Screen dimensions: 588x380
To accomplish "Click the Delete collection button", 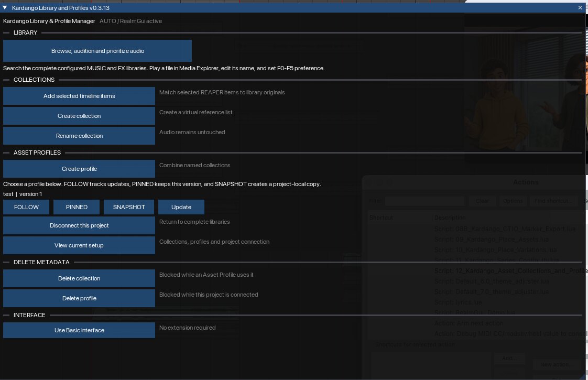I will [x=79, y=278].
